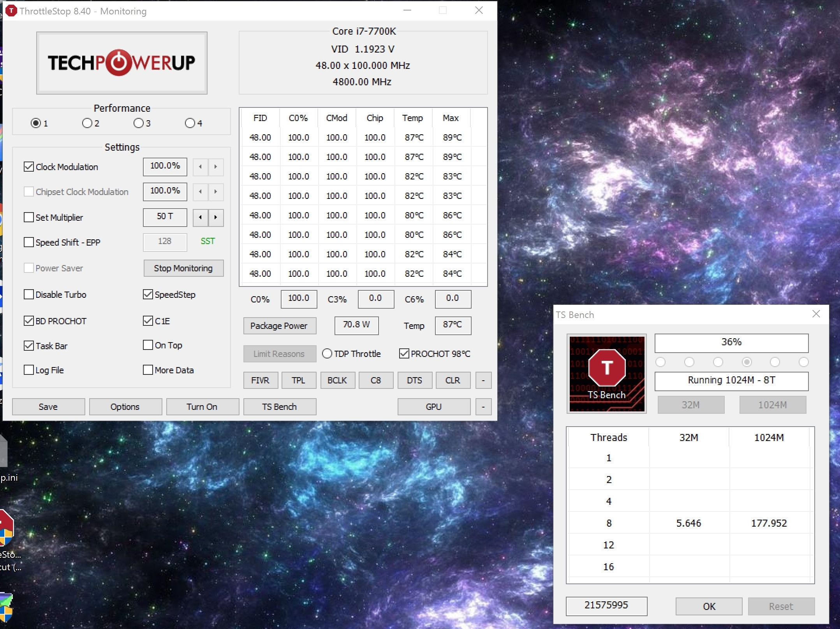The image size is (840, 629).
Task: Click the minus button next to CLR
Action: 483,380
